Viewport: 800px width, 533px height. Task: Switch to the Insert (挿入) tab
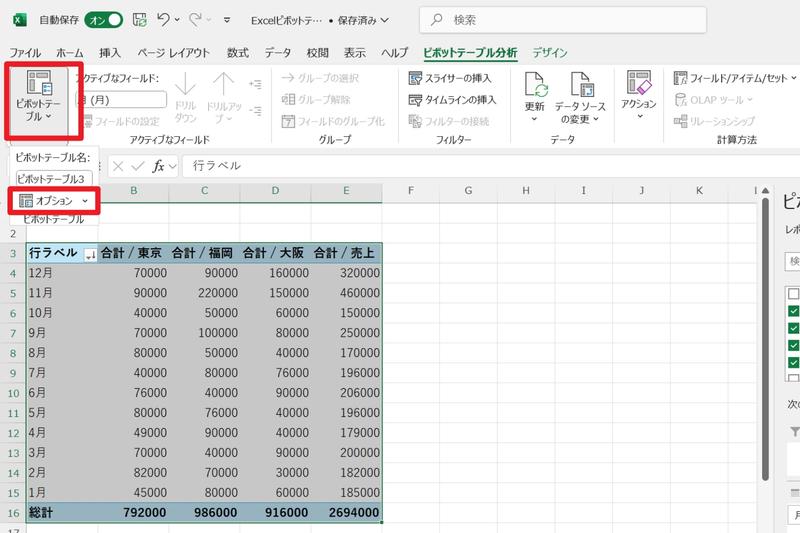(x=110, y=53)
